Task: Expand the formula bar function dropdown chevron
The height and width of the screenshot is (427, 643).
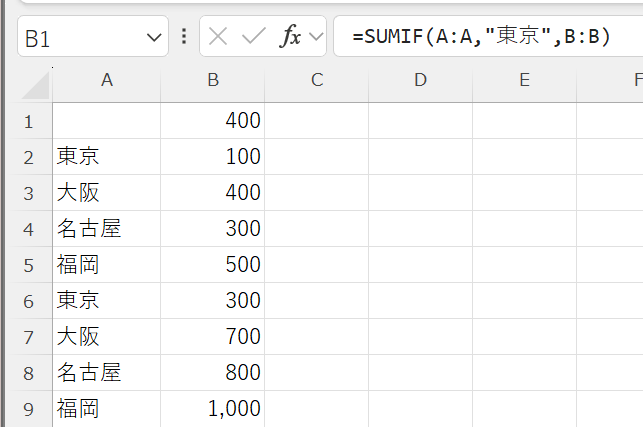Action: (x=317, y=37)
